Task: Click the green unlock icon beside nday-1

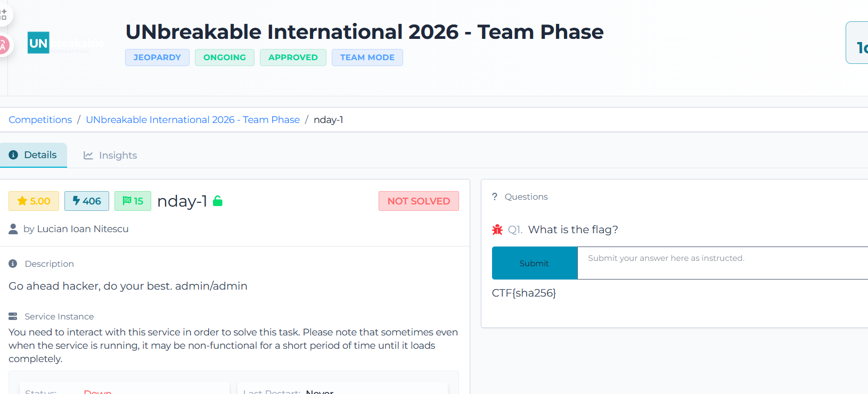Action: point(217,201)
